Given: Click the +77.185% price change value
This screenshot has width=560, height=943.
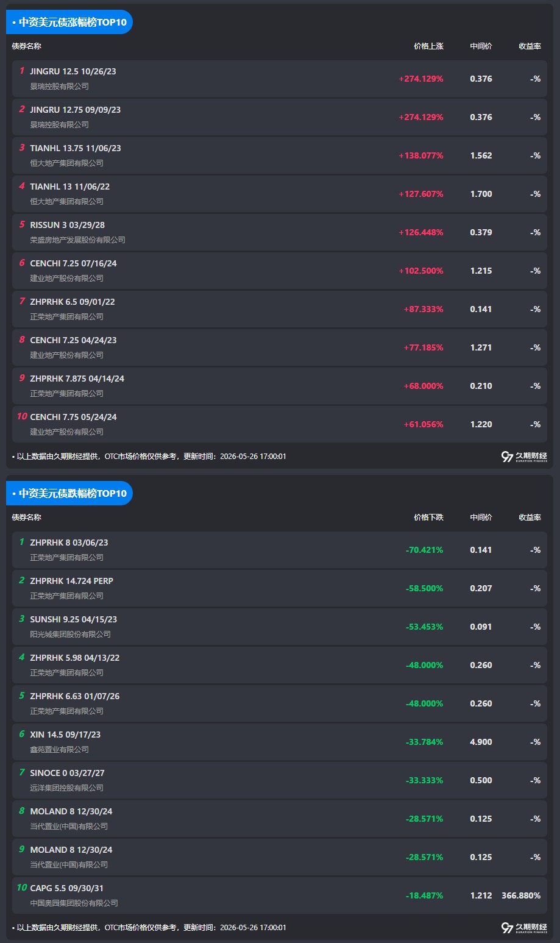Looking at the screenshot, I should 424,347.
